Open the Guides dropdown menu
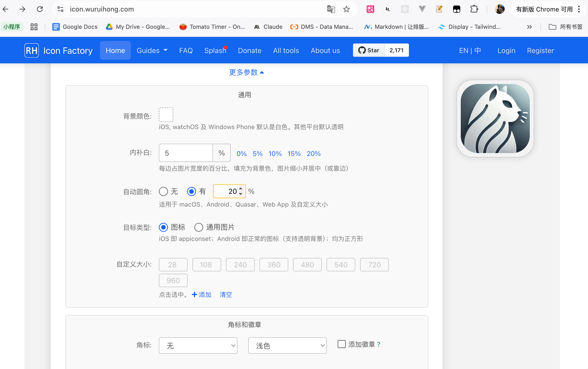The width and height of the screenshot is (588, 369). pos(152,51)
